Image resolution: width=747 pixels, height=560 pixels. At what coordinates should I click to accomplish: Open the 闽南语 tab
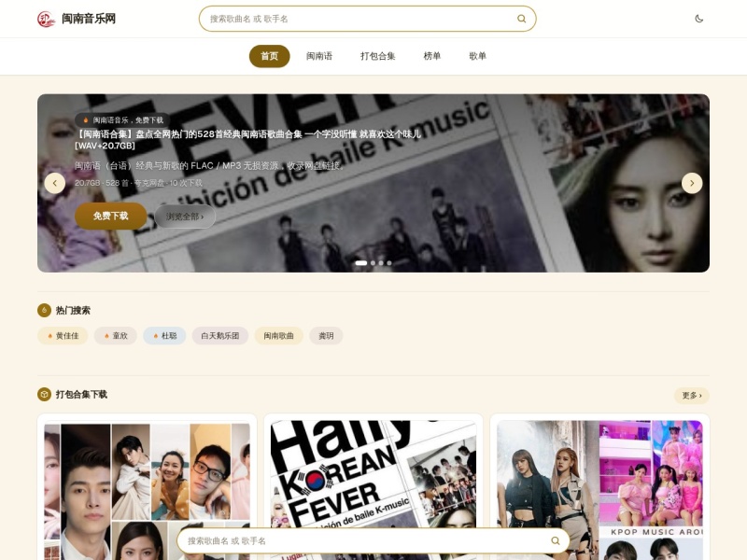[319, 56]
